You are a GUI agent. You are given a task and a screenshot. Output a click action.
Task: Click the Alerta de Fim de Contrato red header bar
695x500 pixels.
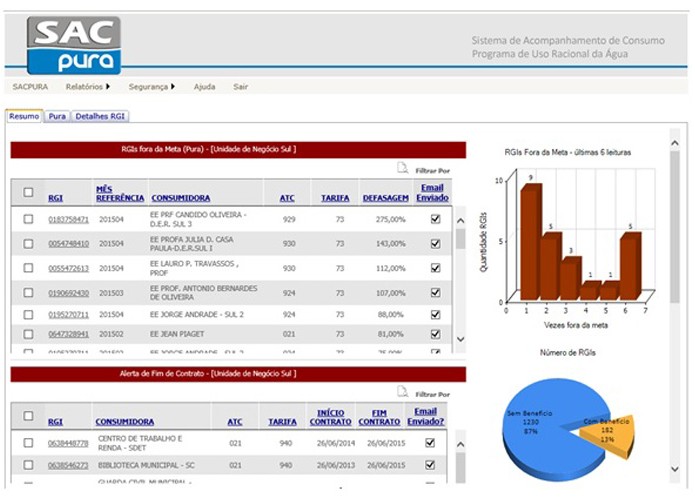[x=238, y=374]
